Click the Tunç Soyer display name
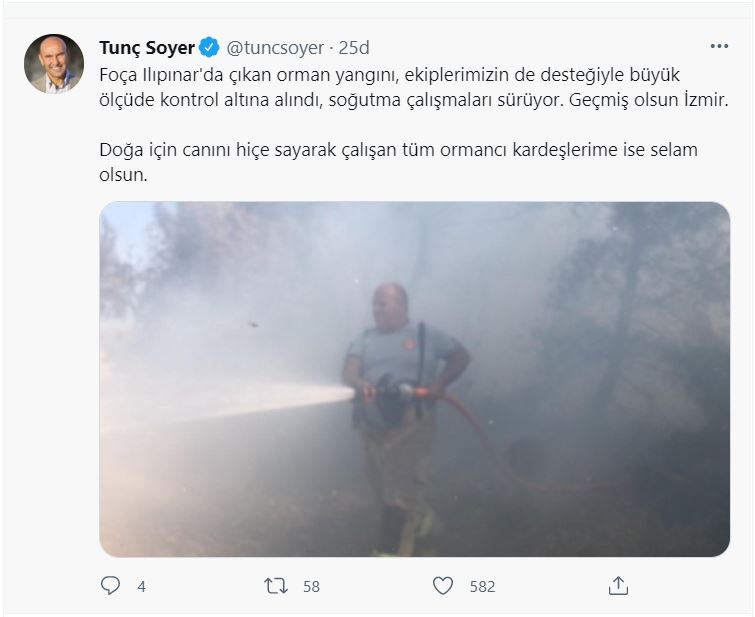Screen dimensions: 755x617 coord(147,48)
